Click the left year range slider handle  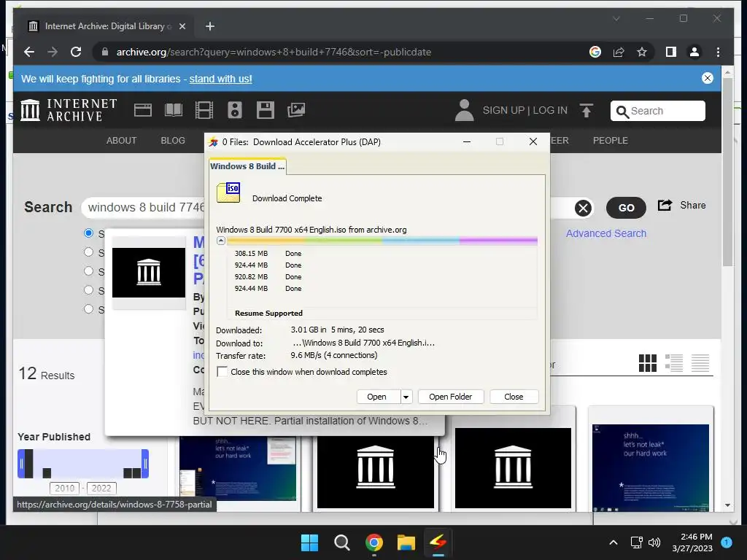pyautogui.click(x=21, y=463)
